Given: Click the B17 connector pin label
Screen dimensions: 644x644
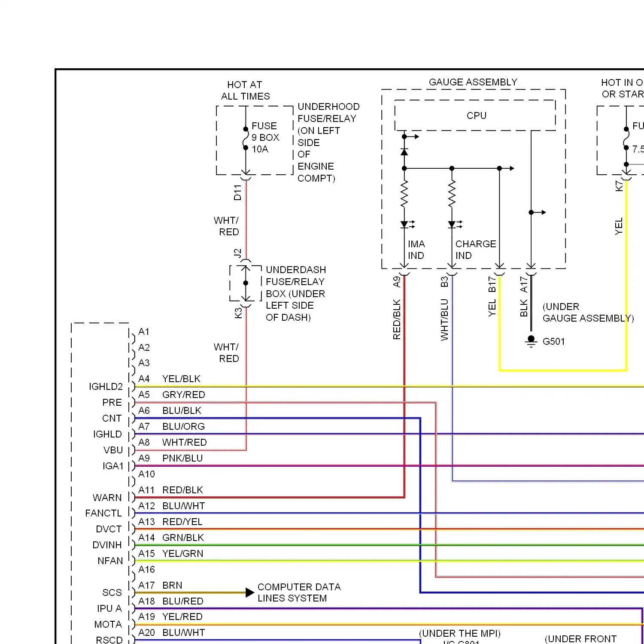Looking at the screenshot, I should pos(492,284).
